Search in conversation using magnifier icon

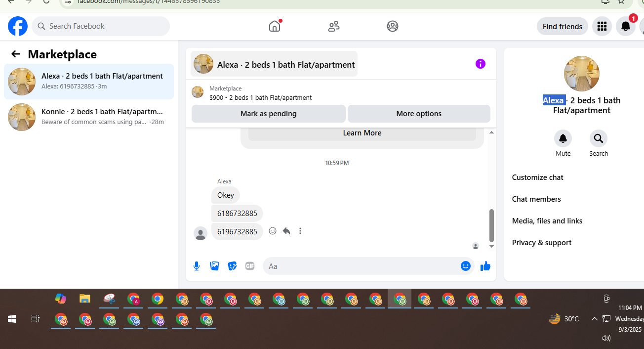tap(599, 138)
